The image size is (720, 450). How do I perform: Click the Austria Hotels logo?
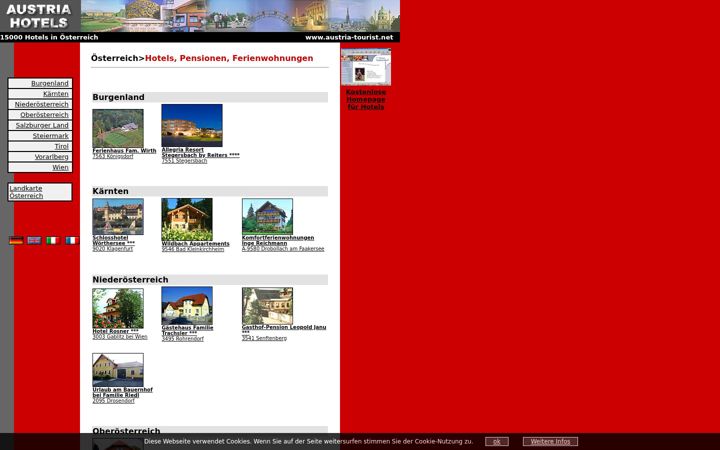point(40,16)
